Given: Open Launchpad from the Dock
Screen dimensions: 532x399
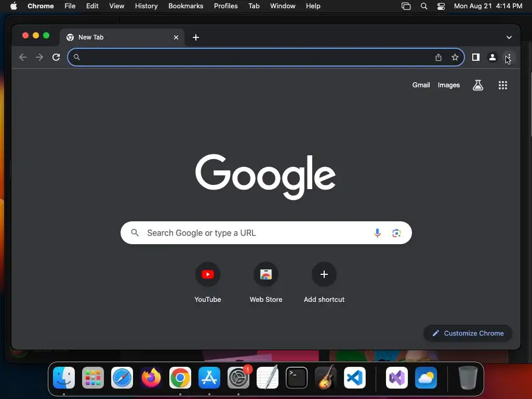Looking at the screenshot, I should (x=93, y=378).
